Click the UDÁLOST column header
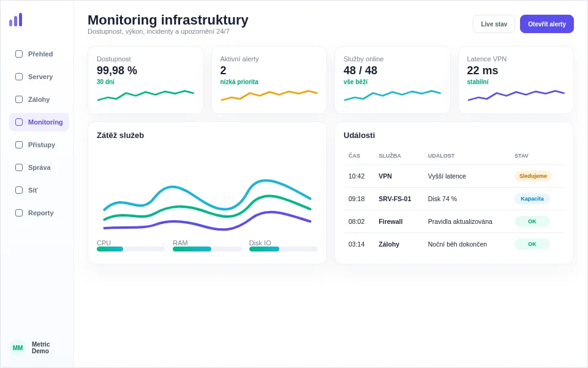This screenshot has width=588, height=368. pos(441,155)
